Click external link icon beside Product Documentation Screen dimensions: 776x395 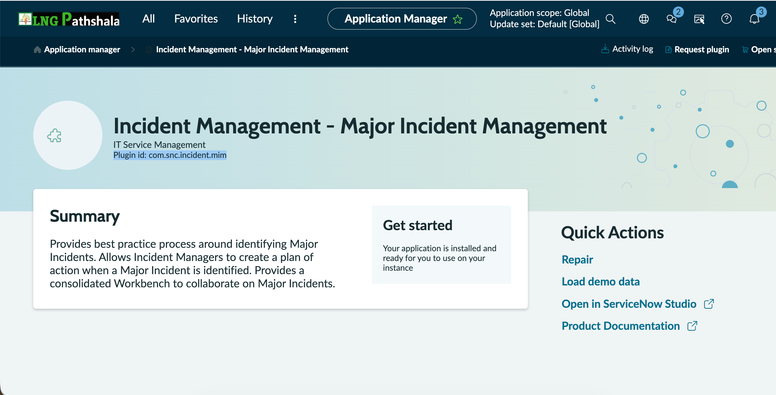pyautogui.click(x=692, y=326)
